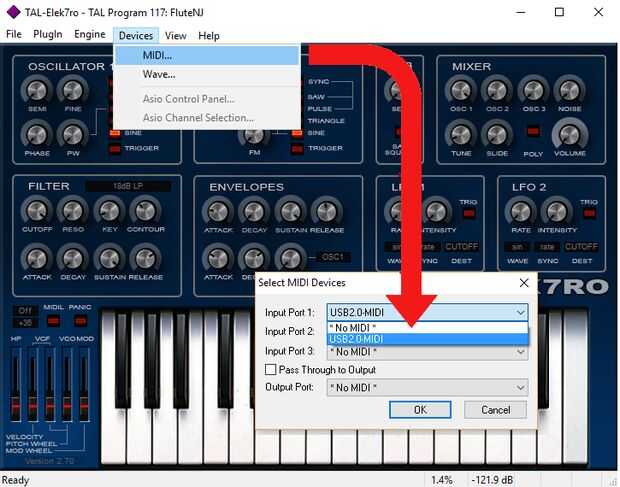This screenshot has height=487, width=620.
Task: Open the LFO 2 WAVE sin selector
Action: (517, 247)
